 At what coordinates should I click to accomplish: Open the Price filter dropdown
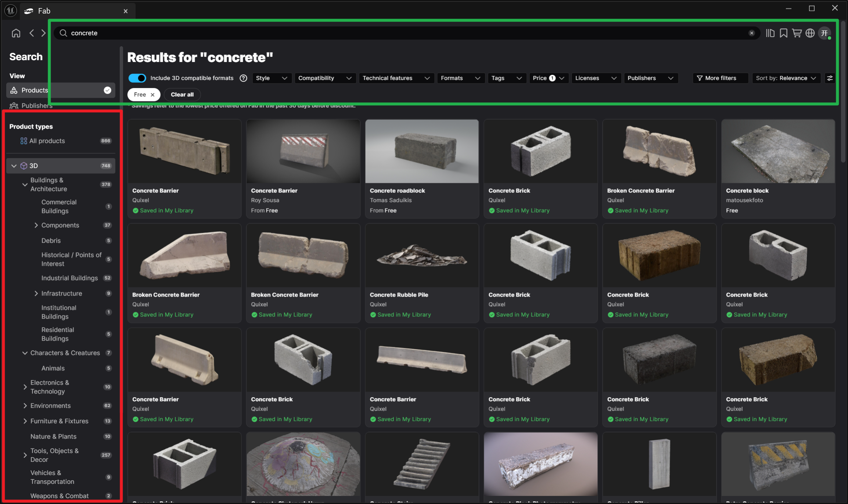548,78
